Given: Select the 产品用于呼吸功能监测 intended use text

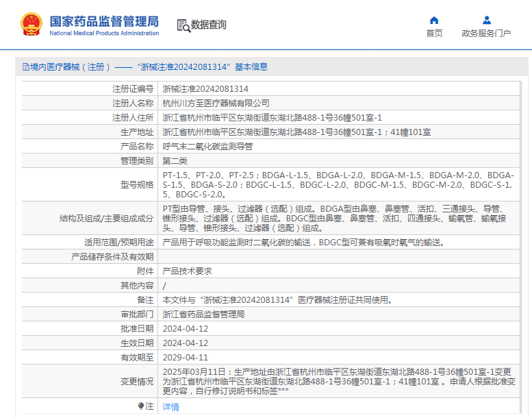Looking at the screenshot, I should pos(304,243).
